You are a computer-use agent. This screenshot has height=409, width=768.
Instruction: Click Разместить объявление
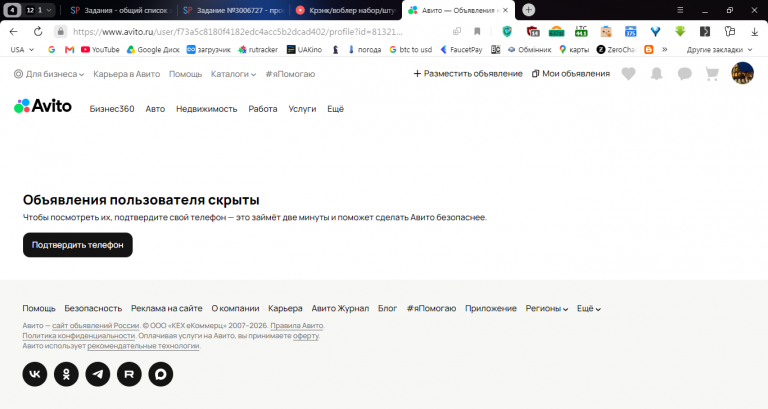click(x=468, y=73)
